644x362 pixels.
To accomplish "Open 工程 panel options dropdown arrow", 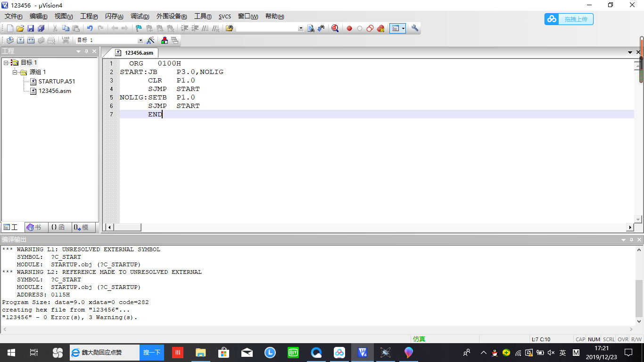I will pos(79,51).
